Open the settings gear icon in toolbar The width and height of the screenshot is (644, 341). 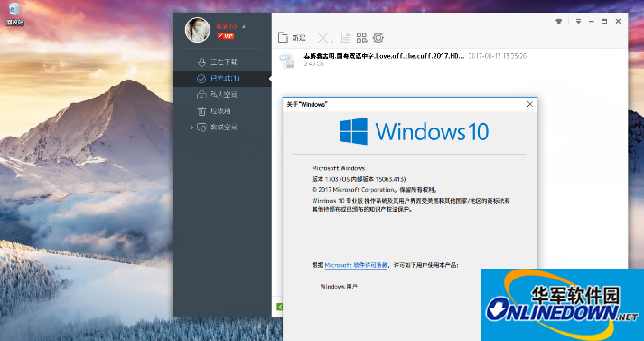click(x=378, y=38)
